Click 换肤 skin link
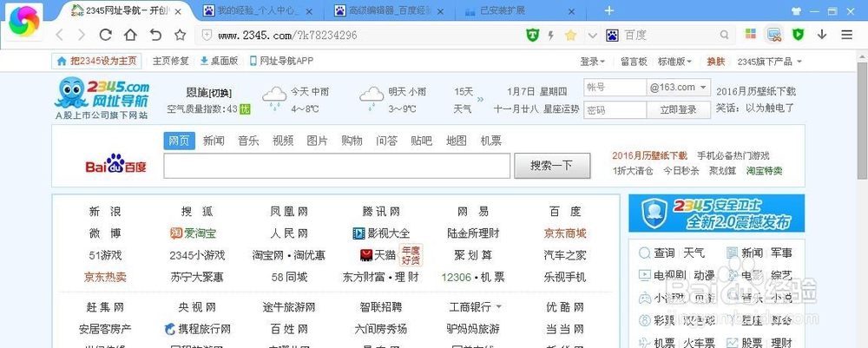Screen dimensions: 868x348 [x=716, y=62]
